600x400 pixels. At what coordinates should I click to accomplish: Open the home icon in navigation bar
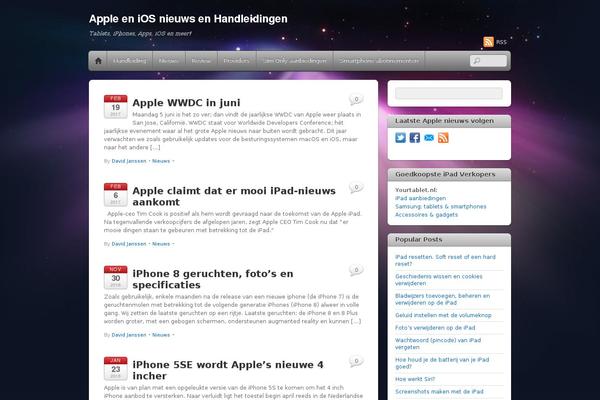tap(98, 61)
